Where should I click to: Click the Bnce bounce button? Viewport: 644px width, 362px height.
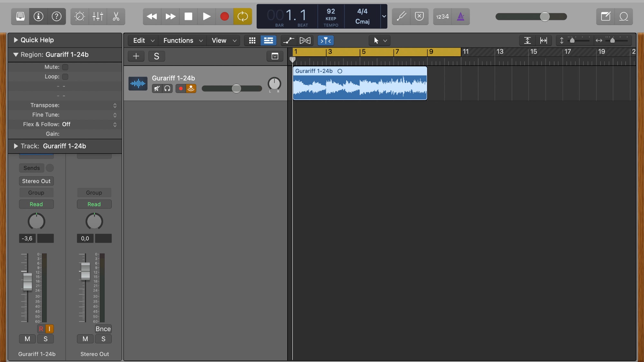103,329
